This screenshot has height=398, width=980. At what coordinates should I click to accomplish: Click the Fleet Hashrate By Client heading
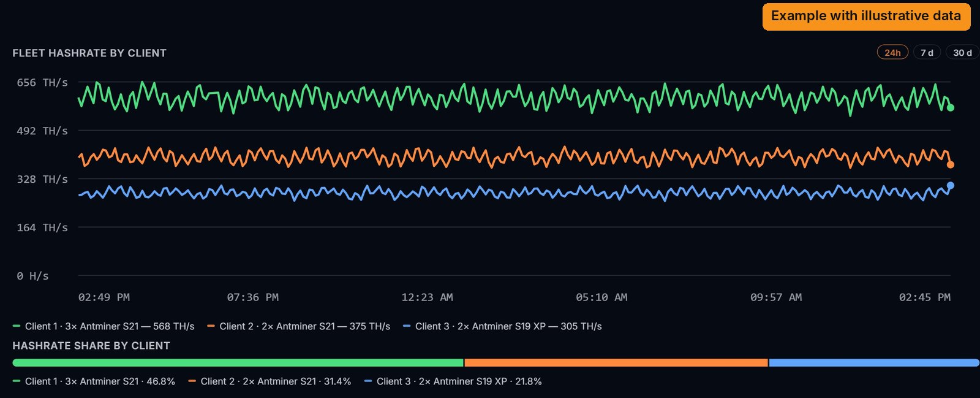click(89, 53)
